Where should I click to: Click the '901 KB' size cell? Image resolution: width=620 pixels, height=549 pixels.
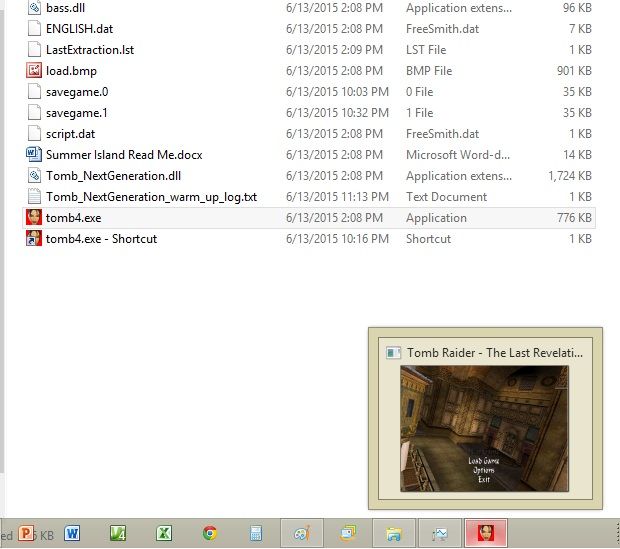(574, 71)
